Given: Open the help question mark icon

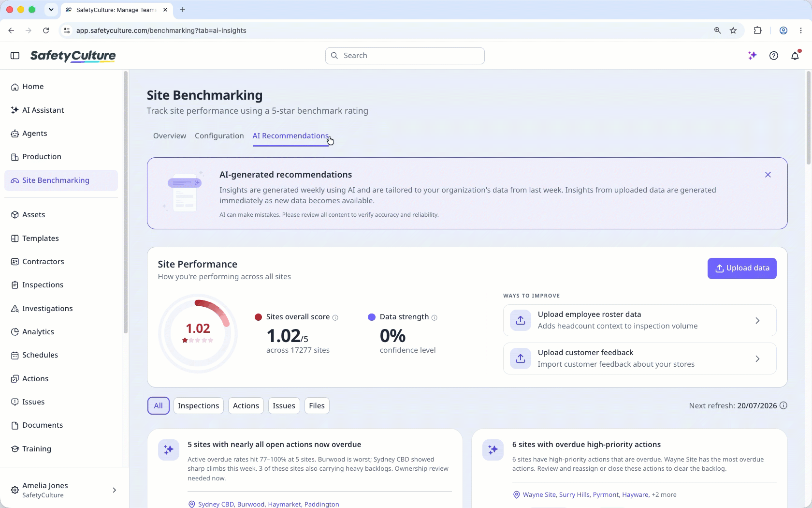Looking at the screenshot, I should coord(774,56).
